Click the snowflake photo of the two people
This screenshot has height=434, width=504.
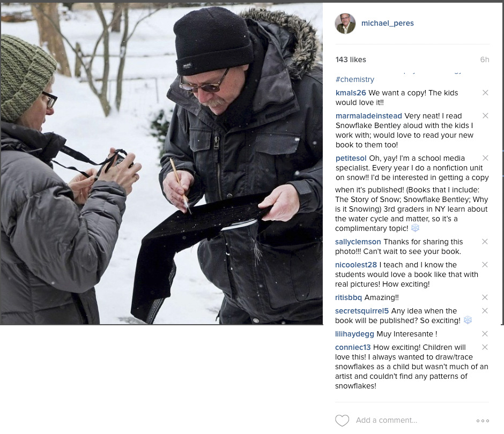162,164
